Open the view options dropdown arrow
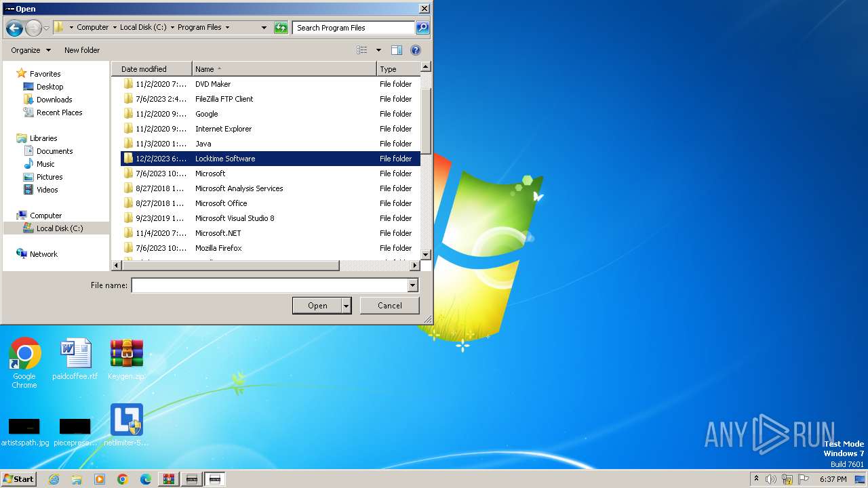This screenshot has width=868, height=488. 378,50
